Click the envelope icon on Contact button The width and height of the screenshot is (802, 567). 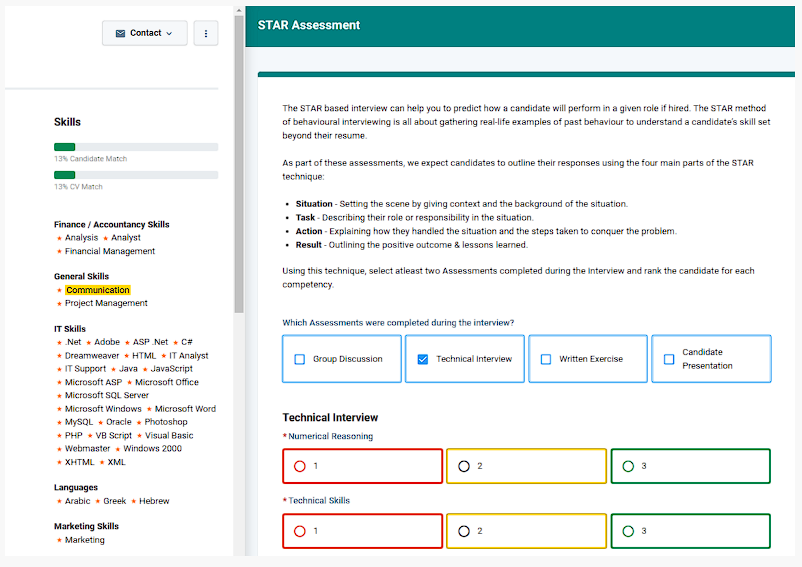click(120, 33)
